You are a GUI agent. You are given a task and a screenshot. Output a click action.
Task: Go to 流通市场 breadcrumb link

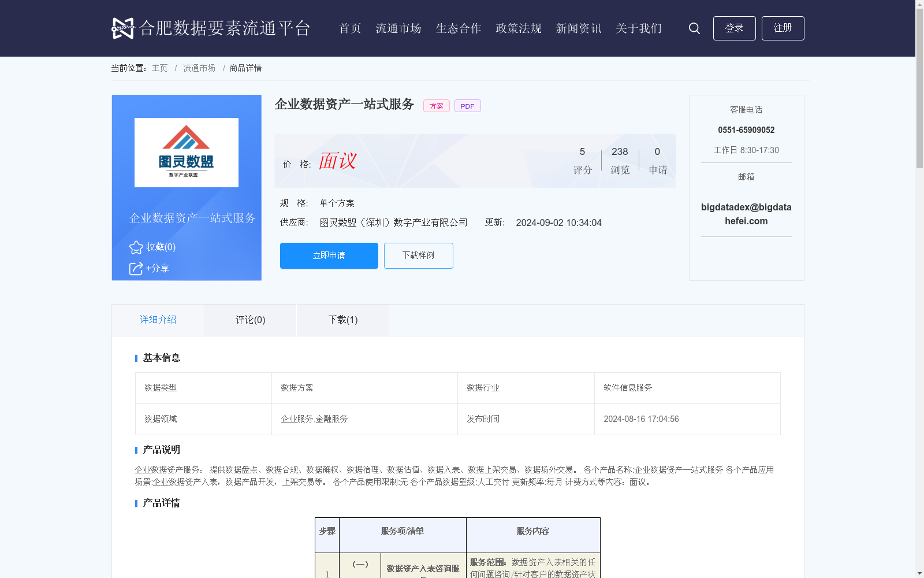(199, 68)
